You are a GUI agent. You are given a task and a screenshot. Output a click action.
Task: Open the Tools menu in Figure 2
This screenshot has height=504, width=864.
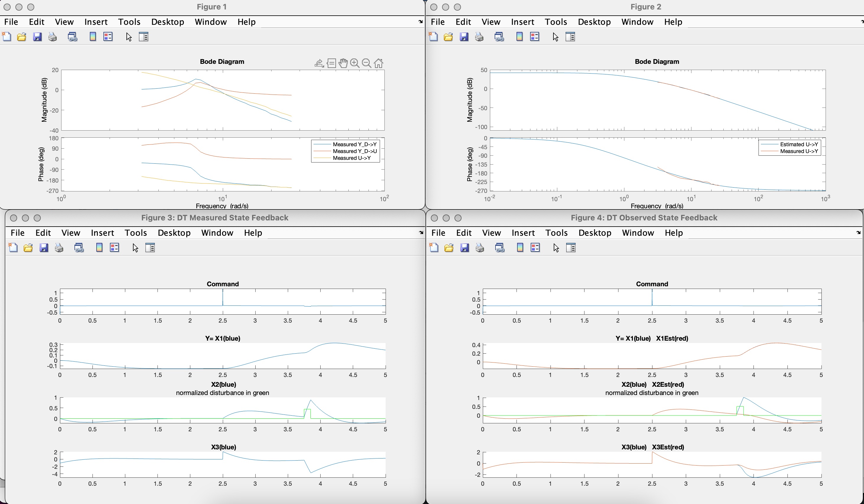556,22
